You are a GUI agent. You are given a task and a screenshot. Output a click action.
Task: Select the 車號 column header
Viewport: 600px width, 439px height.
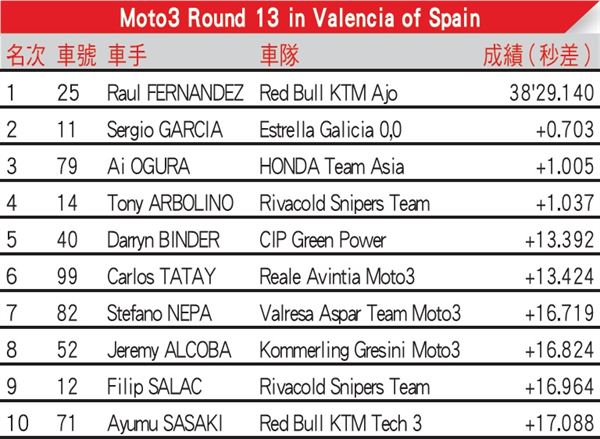point(77,55)
